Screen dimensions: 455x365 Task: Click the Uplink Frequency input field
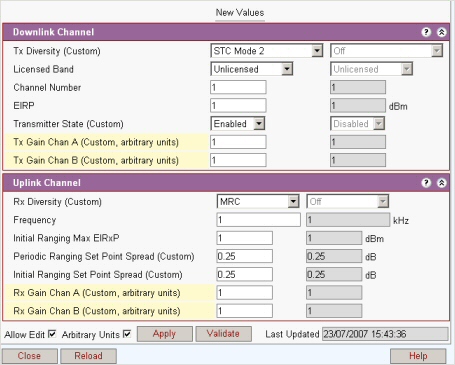tap(258, 220)
